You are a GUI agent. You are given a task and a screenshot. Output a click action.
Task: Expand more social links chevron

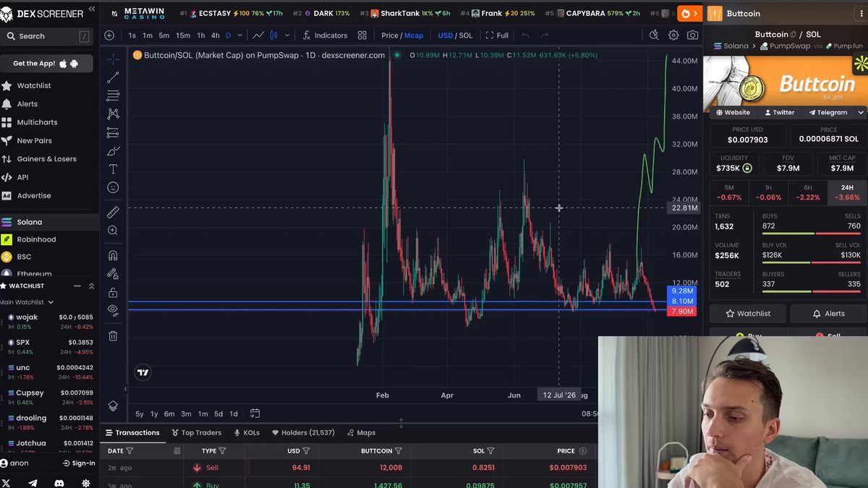(861, 113)
